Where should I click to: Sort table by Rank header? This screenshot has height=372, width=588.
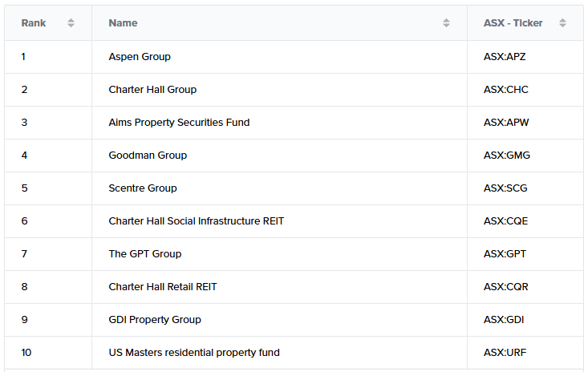[x=34, y=23]
